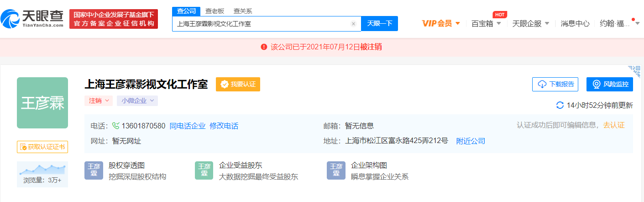644x202 pixels.
Task: Open the 附近公司 link
Action: [x=471, y=141]
